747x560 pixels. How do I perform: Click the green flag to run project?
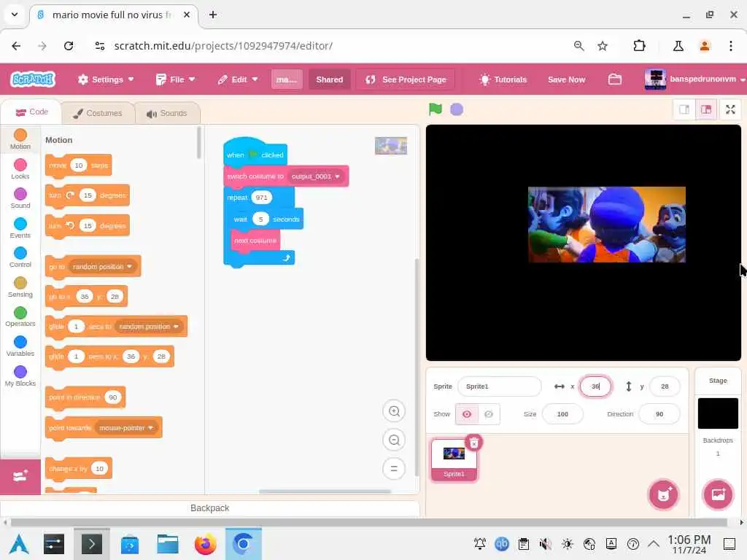coord(435,109)
